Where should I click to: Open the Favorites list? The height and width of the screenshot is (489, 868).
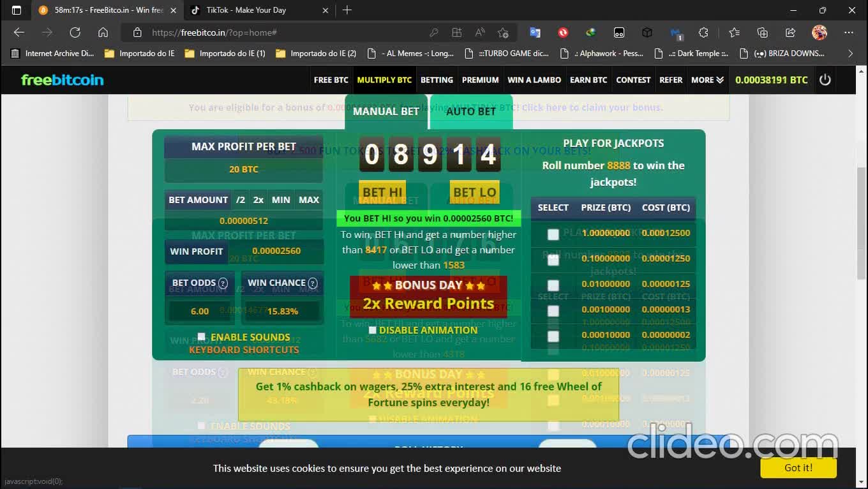pyautogui.click(x=734, y=33)
